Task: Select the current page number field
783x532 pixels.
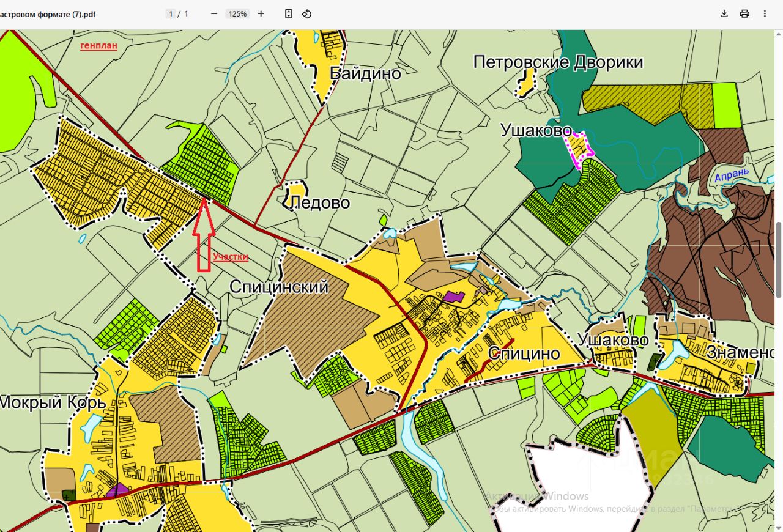Action: click(x=171, y=13)
